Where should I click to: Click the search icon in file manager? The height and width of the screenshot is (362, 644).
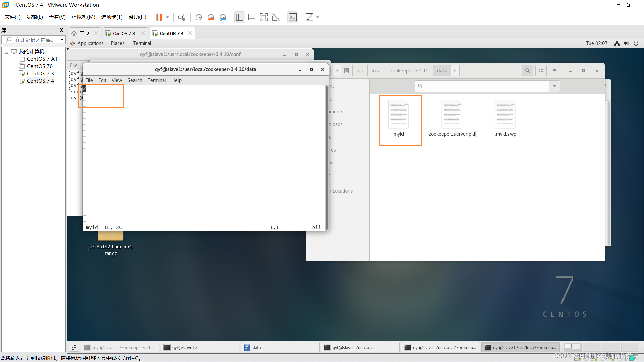527,70
